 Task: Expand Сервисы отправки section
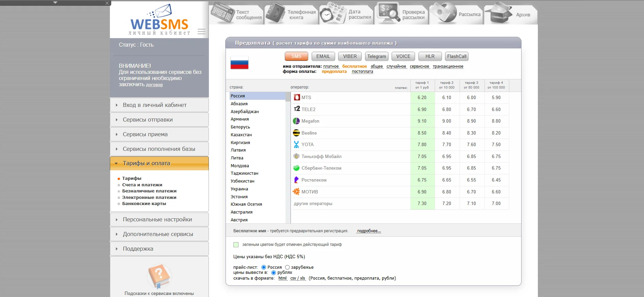(159, 120)
